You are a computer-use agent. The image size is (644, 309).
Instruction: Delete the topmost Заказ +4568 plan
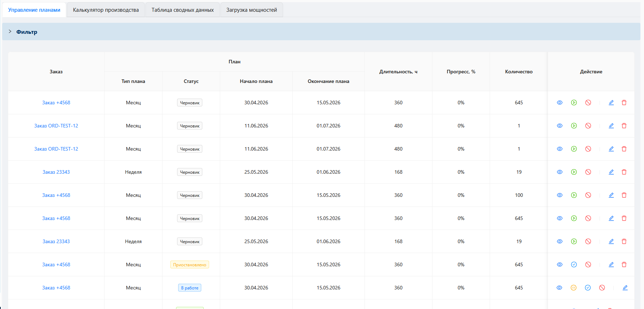tap(624, 103)
